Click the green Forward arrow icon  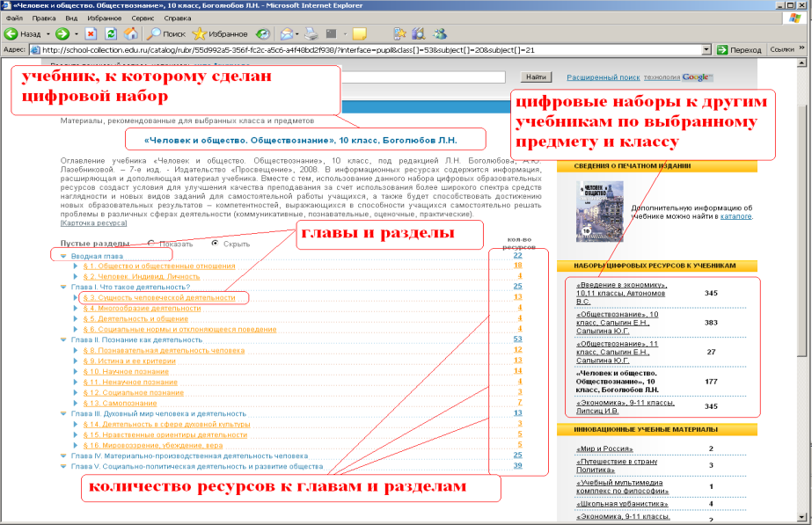[x=62, y=34]
